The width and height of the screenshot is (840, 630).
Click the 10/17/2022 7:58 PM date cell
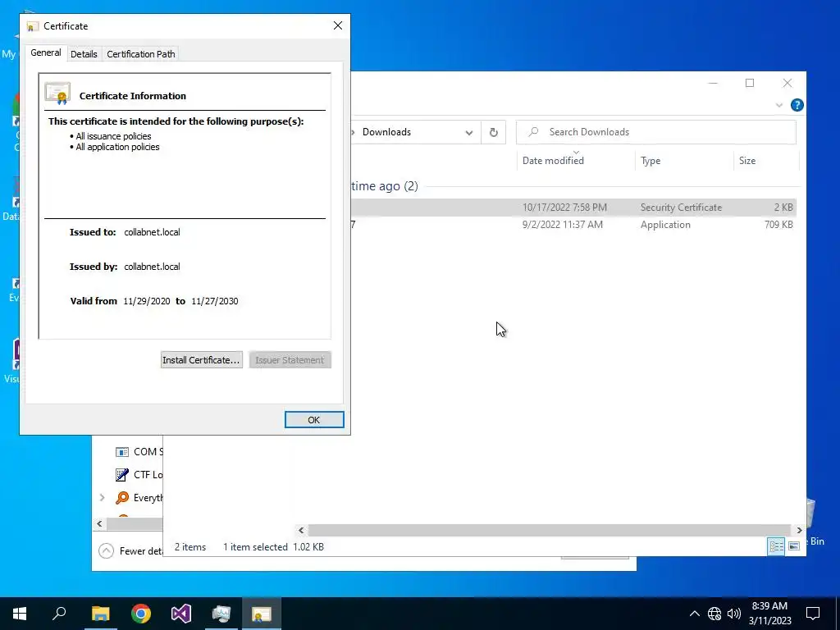tap(564, 208)
